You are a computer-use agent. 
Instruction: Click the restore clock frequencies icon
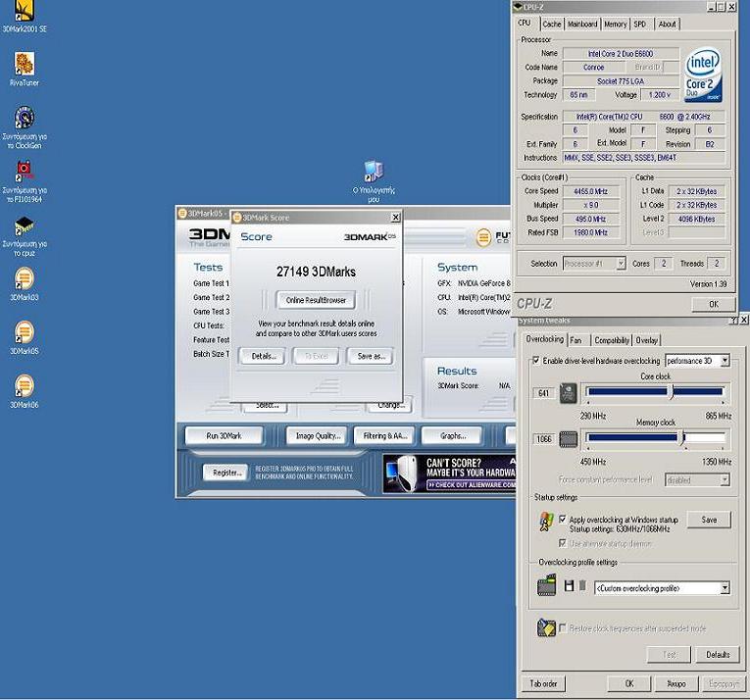pyautogui.click(x=546, y=627)
